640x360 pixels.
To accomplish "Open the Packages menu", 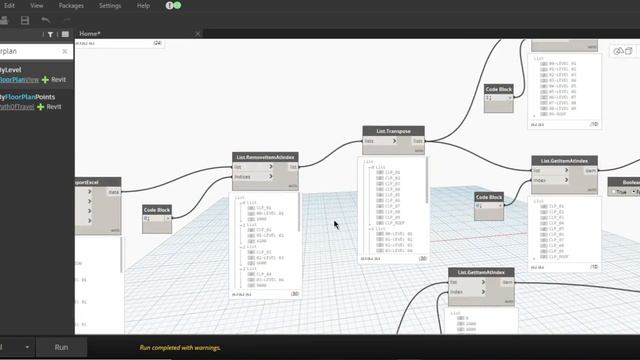I will coord(71,5).
